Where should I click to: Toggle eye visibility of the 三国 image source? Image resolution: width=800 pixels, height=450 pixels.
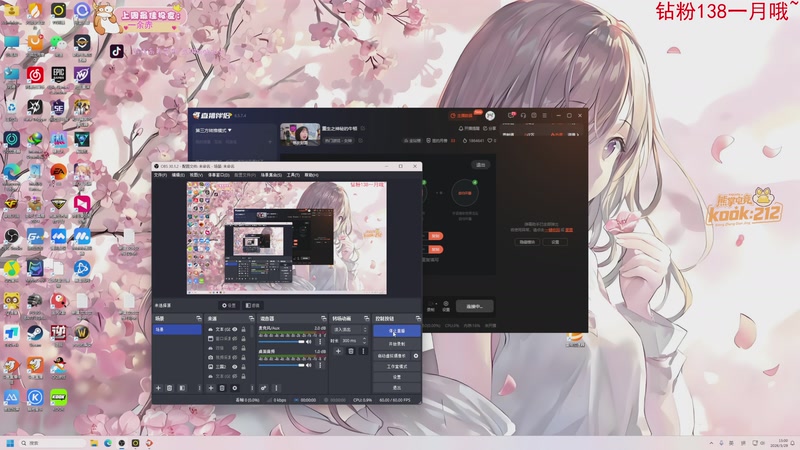click(x=235, y=366)
